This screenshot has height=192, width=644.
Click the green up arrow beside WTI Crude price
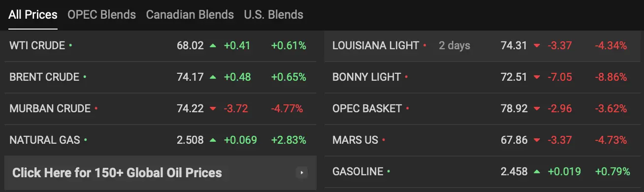click(x=213, y=46)
